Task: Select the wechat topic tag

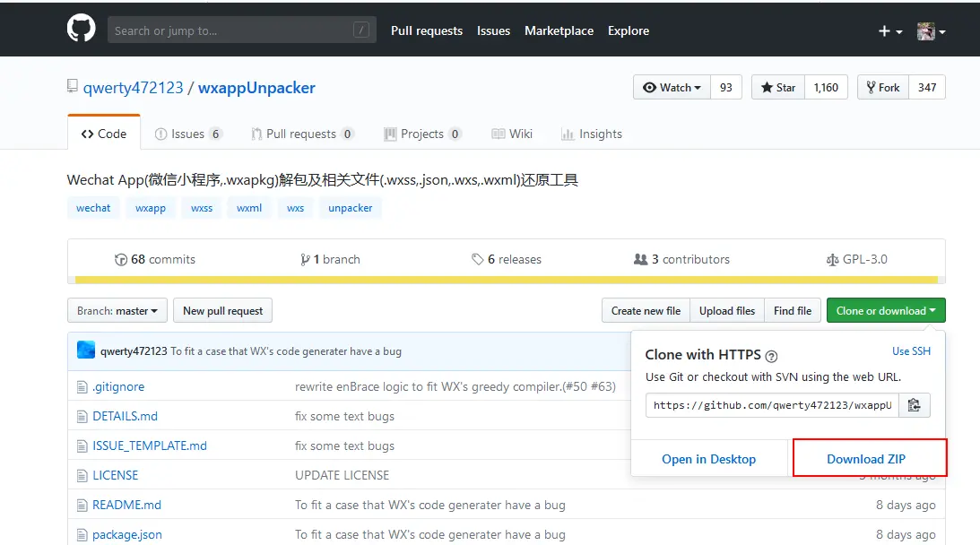Action: coord(93,207)
